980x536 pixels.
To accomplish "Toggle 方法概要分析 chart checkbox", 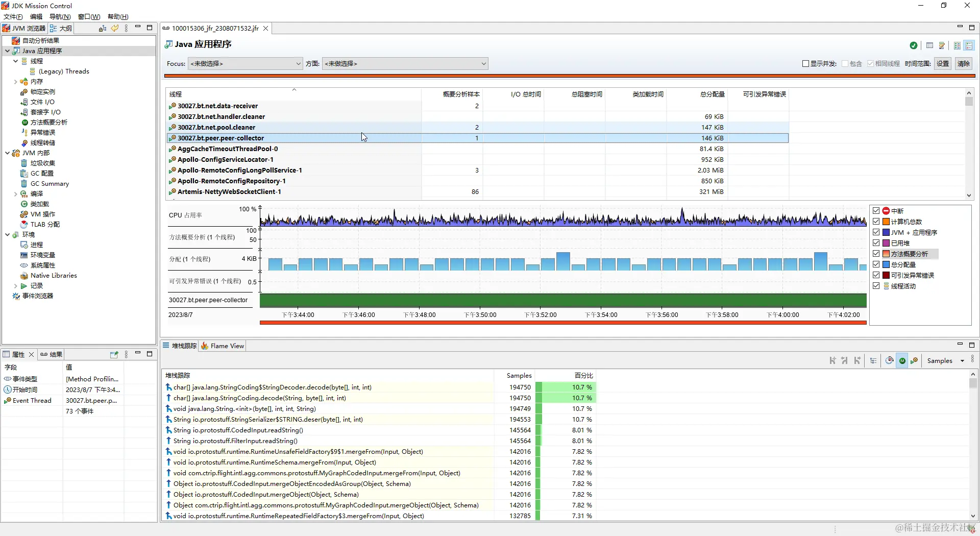I will (876, 254).
